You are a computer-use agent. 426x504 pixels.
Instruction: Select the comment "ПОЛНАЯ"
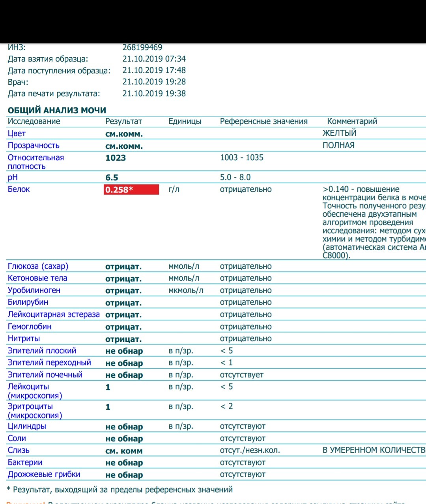pyautogui.click(x=338, y=145)
